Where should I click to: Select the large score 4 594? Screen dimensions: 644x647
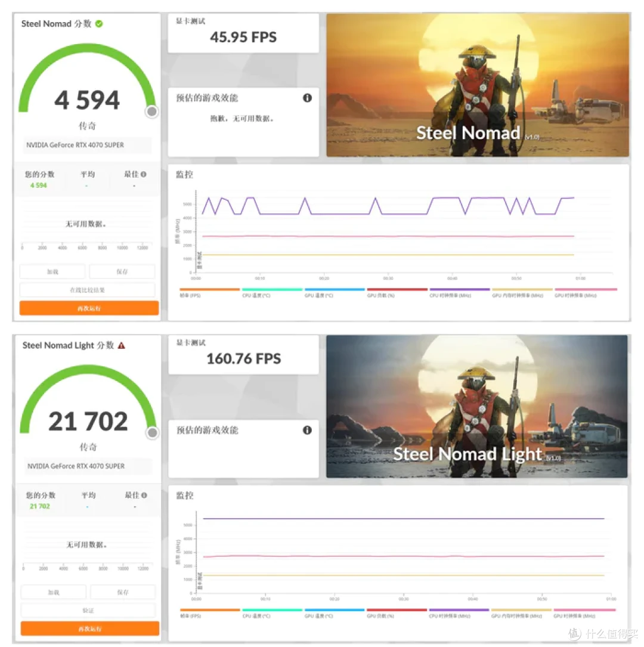(x=87, y=100)
